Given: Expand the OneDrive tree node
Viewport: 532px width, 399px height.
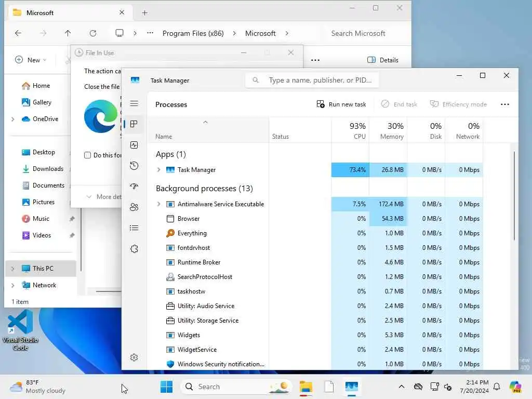Looking at the screenshot, I should tap(13, 119).
